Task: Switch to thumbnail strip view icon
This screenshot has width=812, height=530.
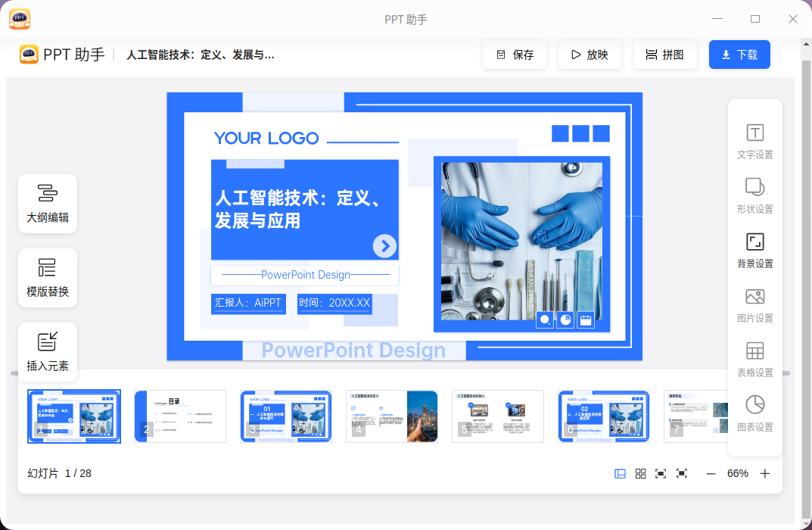Action: click(x=620, y=473)
